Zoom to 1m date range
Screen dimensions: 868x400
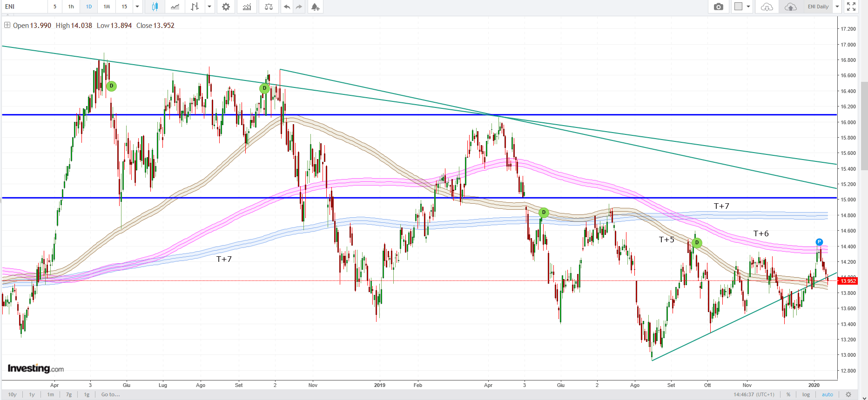51,394
